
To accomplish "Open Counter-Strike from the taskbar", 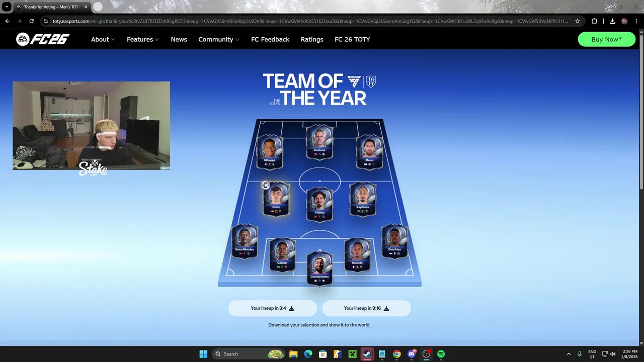I will click(338, 354).
